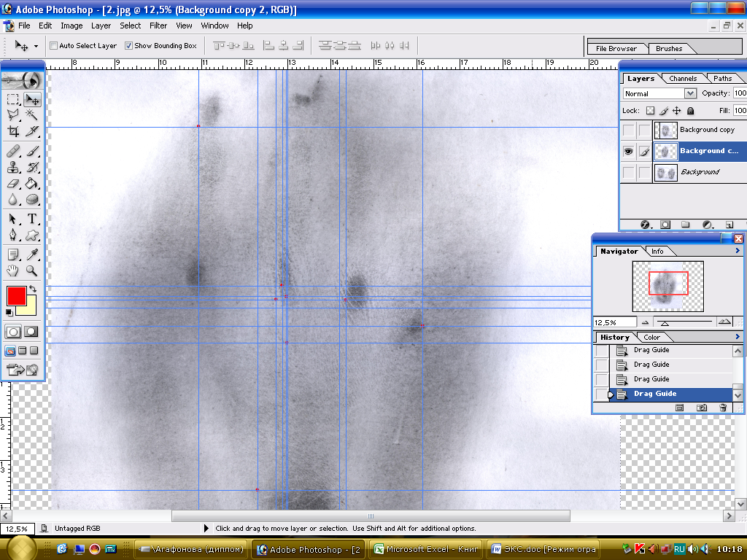Uncheck Show Bounding Box option

(x=129, y=45)
